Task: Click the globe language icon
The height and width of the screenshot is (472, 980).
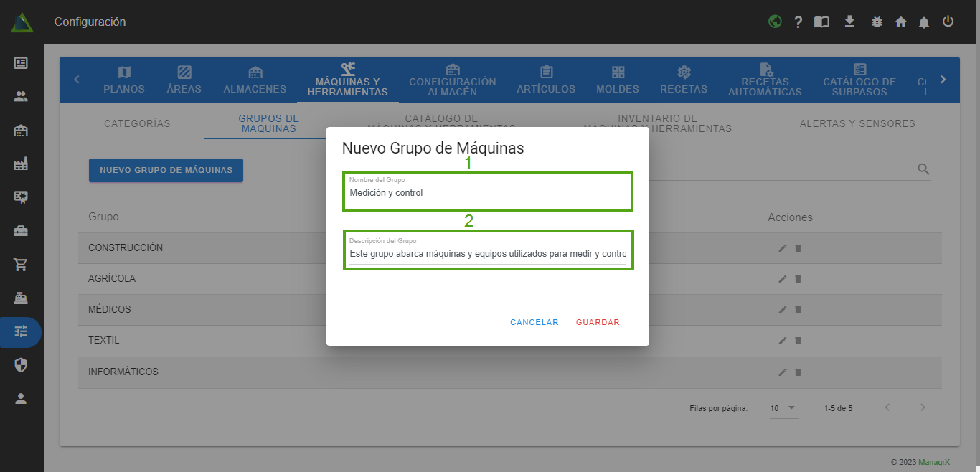Action: tap(775, 22)
